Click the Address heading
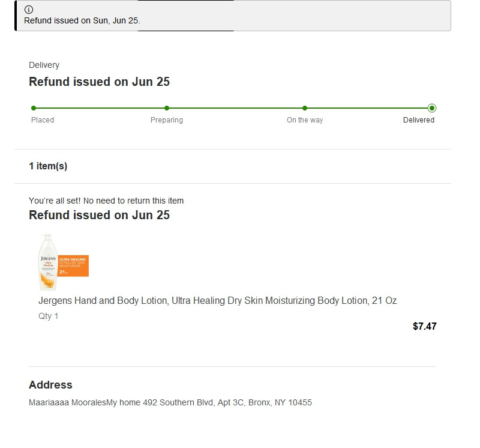This screenshot has width=480, height=448. pyautogui.click(x=50, y=385)
